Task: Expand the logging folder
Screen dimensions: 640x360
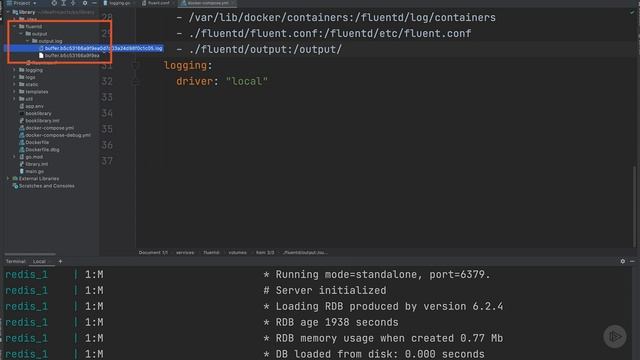Action: click(x=15, y=70)
